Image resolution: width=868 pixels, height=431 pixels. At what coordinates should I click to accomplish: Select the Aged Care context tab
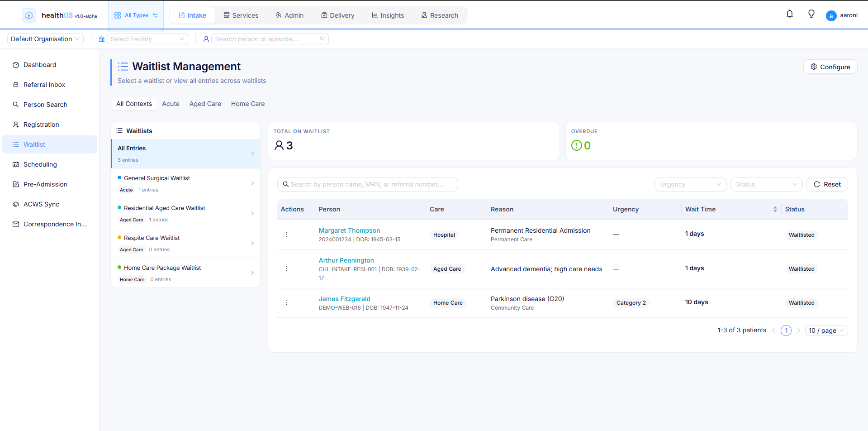pyautogui.click(x=205, y=104)
